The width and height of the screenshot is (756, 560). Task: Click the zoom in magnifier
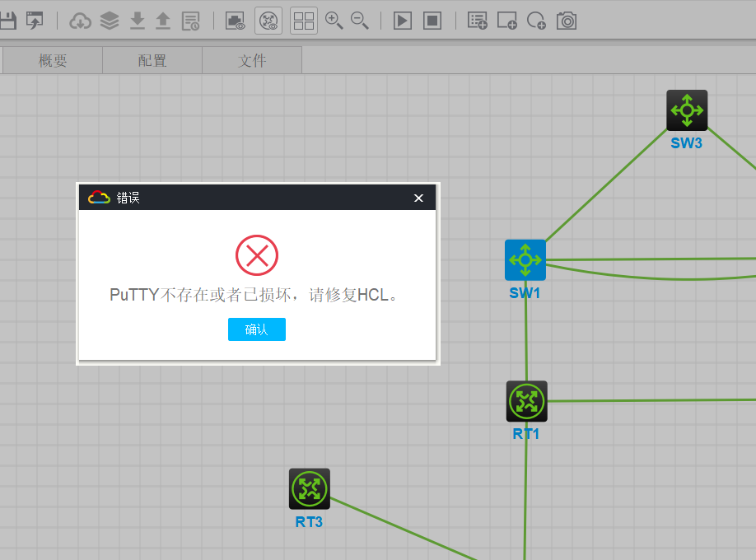point(334,21)
